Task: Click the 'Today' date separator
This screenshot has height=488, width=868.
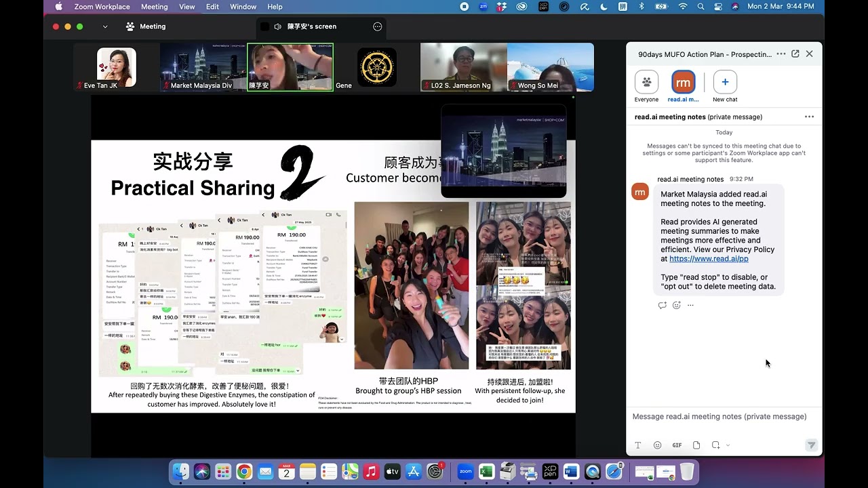Action: click(724, 132)
